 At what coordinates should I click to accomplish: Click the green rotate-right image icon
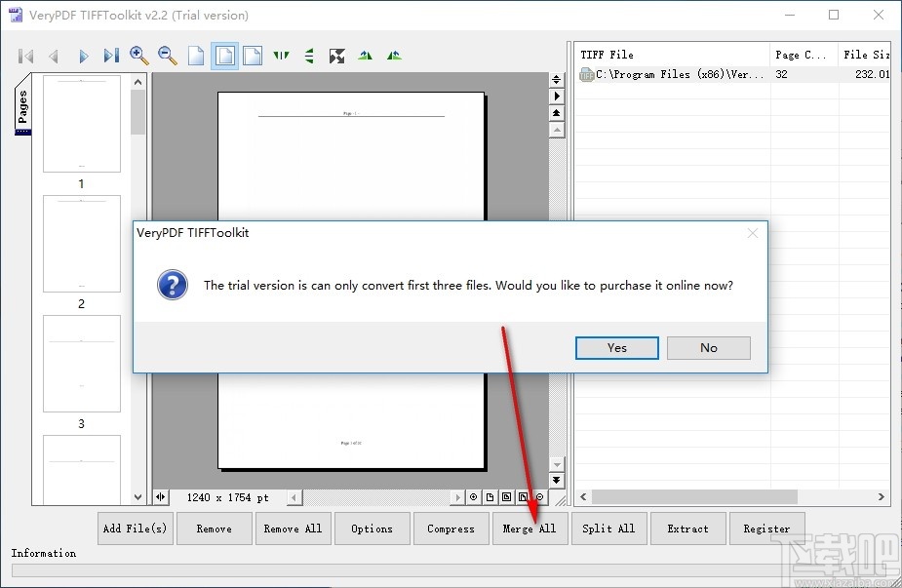click(393, 56)
